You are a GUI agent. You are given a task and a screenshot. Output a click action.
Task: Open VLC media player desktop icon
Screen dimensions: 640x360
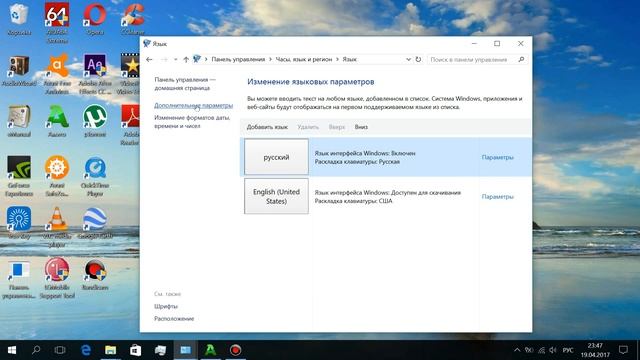point(57,227)
